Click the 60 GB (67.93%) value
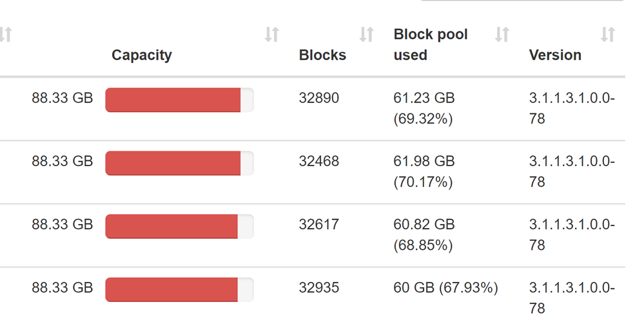 (445, 287)
